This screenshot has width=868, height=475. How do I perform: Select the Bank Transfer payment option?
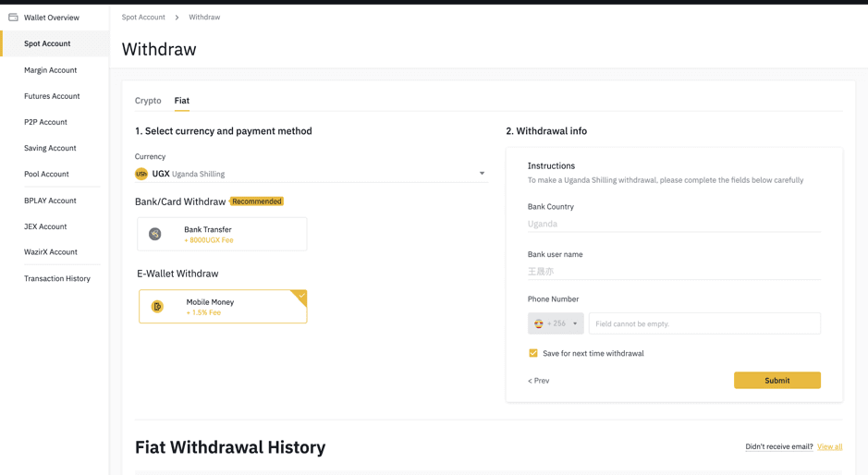click(x=223, y=235)
